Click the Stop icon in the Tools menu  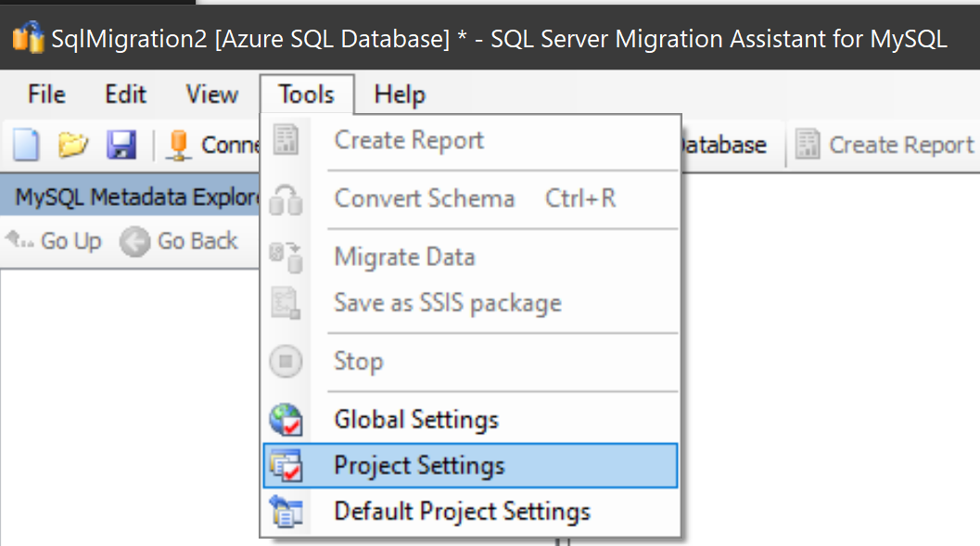pyautogui.click(x=287, y=362)
